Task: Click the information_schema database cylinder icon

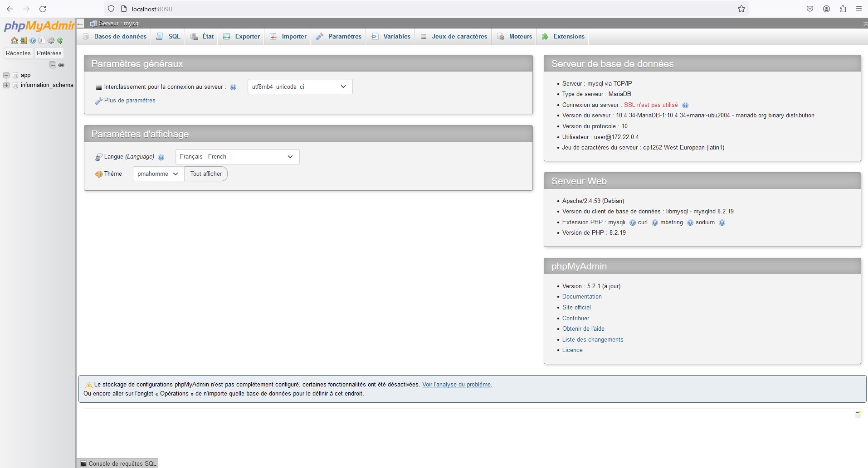Action: [15, 85]
